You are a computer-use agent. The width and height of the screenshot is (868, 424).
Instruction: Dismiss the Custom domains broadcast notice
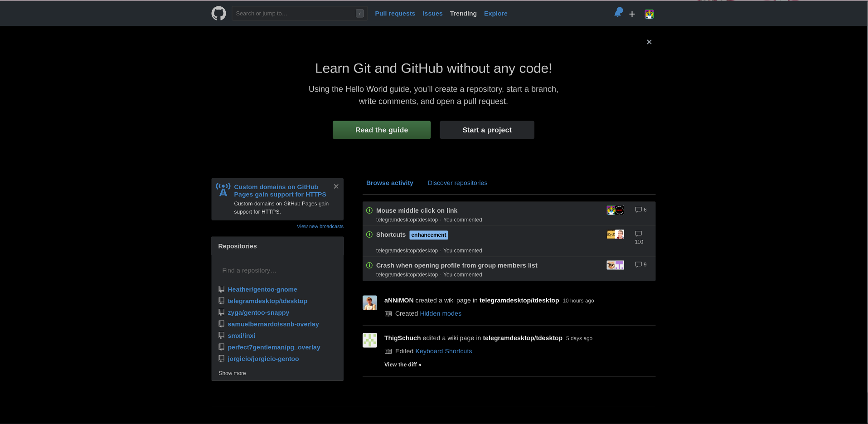coord(336,186)
